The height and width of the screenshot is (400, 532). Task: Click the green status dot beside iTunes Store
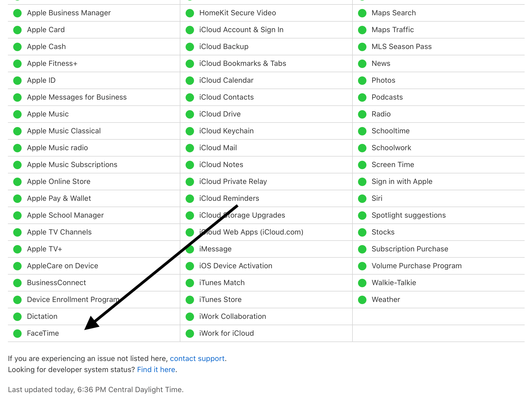pyautogui.click(x=190, y=300)
